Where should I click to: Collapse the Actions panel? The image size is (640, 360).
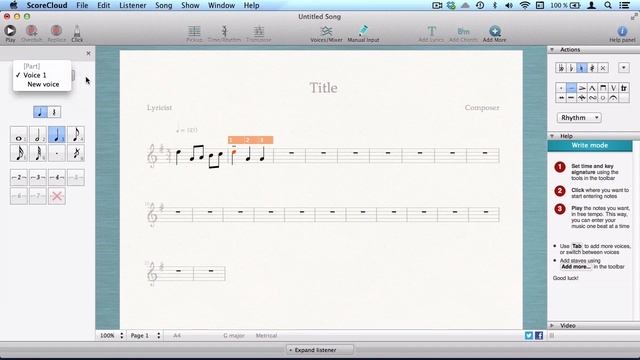click(552, 50)
